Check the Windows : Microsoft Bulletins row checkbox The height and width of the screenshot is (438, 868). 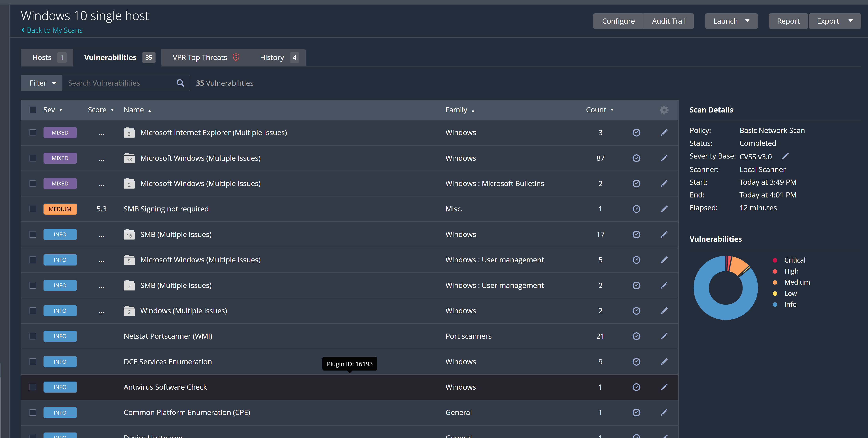(33, 183)
